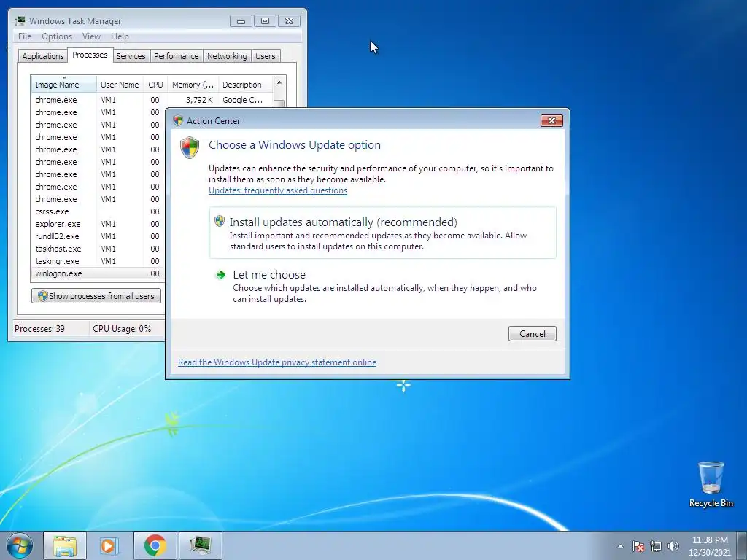The image size is (747, 560).
Task: Open Google Chrome from the taskbar
Action: point(155,545)
